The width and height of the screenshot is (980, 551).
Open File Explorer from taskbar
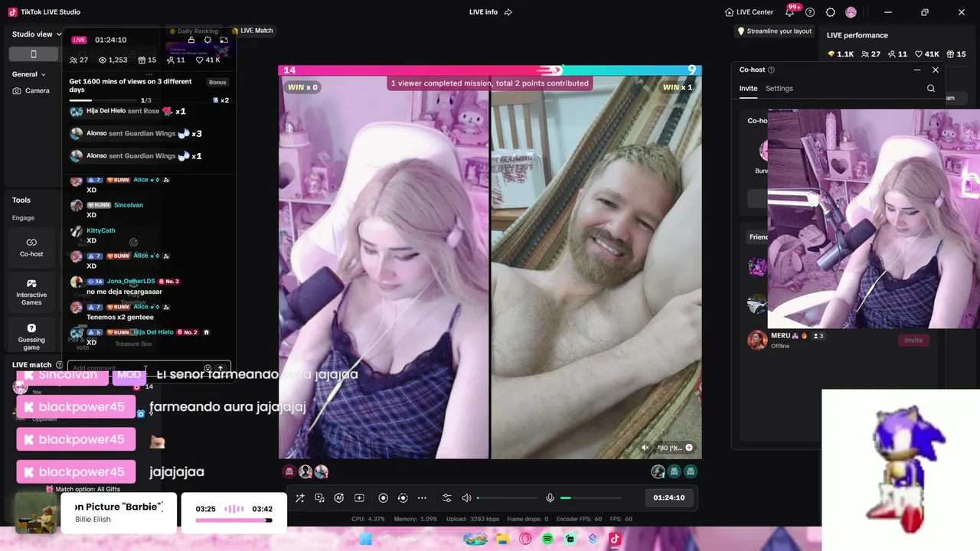click(502, 539)
